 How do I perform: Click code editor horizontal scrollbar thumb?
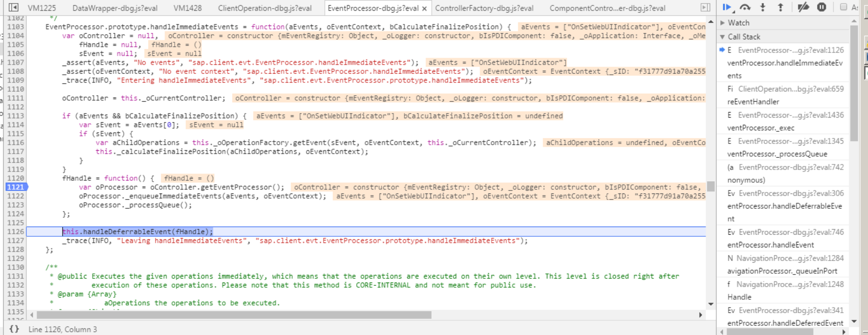[x=234, y=315]
